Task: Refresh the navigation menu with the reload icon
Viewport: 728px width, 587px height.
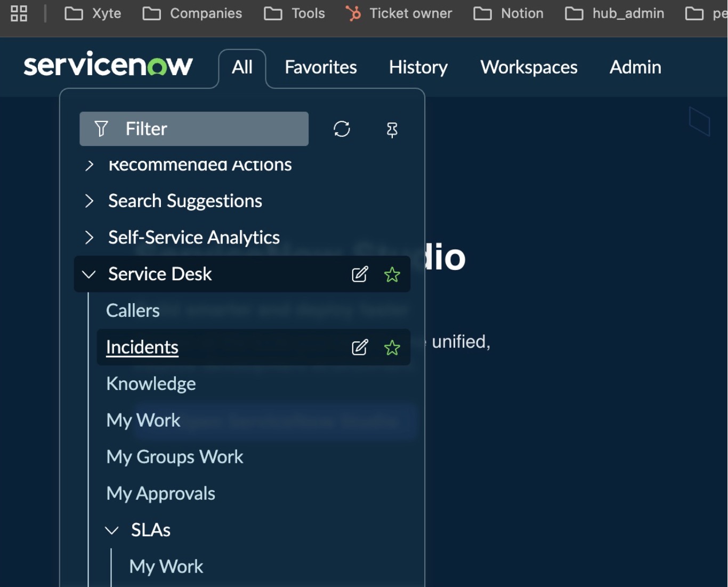Action: (342, 129)
